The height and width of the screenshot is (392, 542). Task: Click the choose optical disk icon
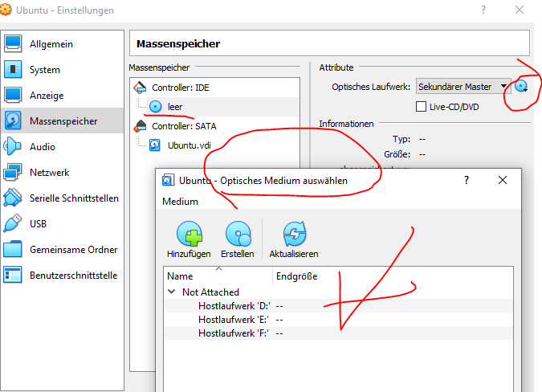(x=521, y=86)
